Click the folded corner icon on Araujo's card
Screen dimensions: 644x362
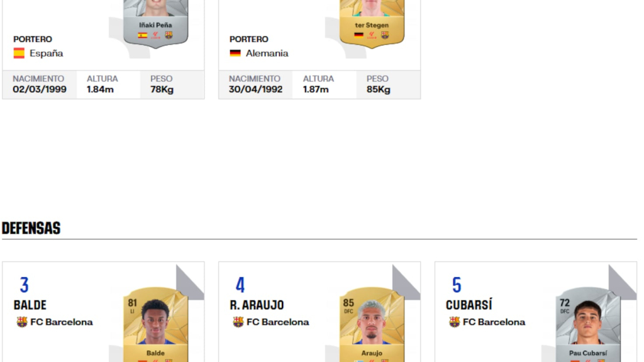[x=406, y=282]
